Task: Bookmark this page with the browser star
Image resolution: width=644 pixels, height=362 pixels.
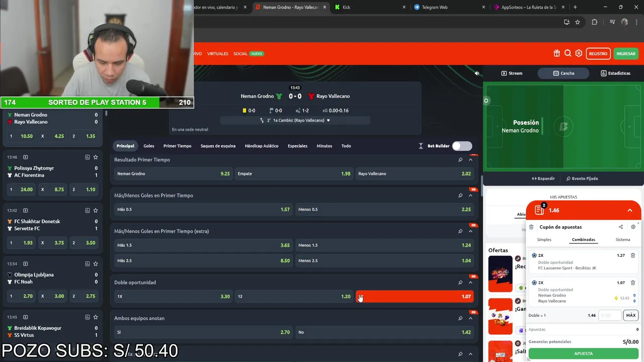Action: pos(578,22)
